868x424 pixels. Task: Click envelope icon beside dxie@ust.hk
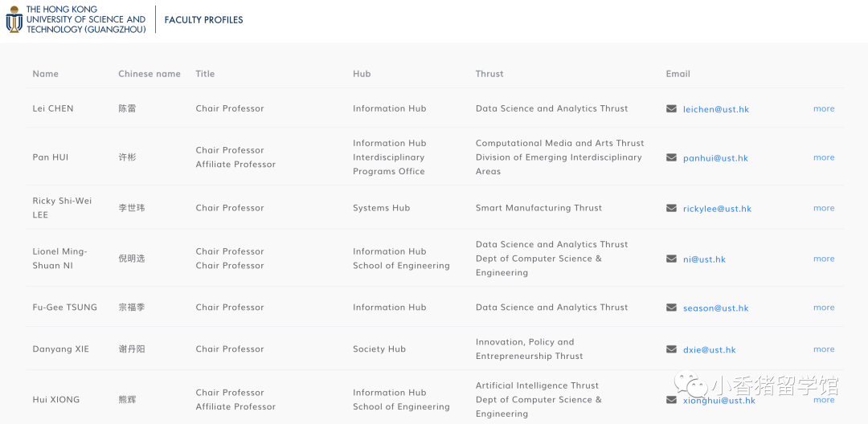pyautogui.click(x=671, y=349)
